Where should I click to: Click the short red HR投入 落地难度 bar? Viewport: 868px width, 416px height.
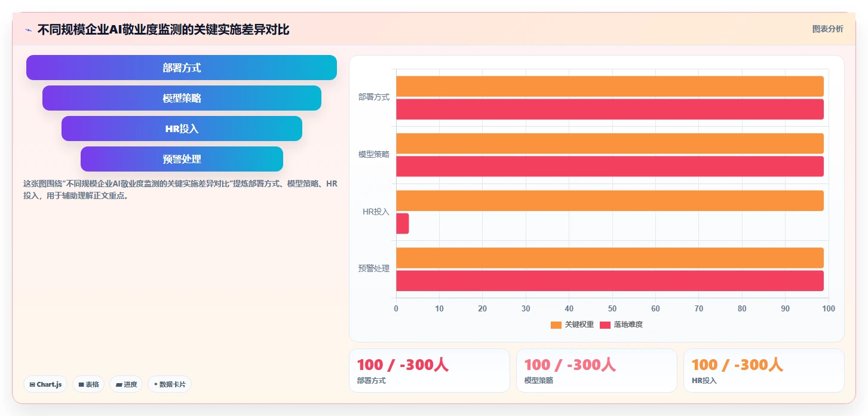point(403,224)
